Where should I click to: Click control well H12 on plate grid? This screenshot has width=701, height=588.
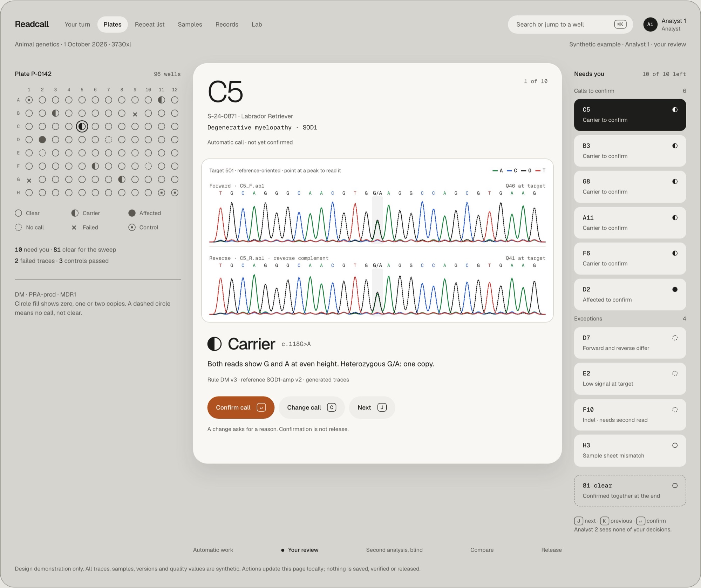click(x=175, y=192)
